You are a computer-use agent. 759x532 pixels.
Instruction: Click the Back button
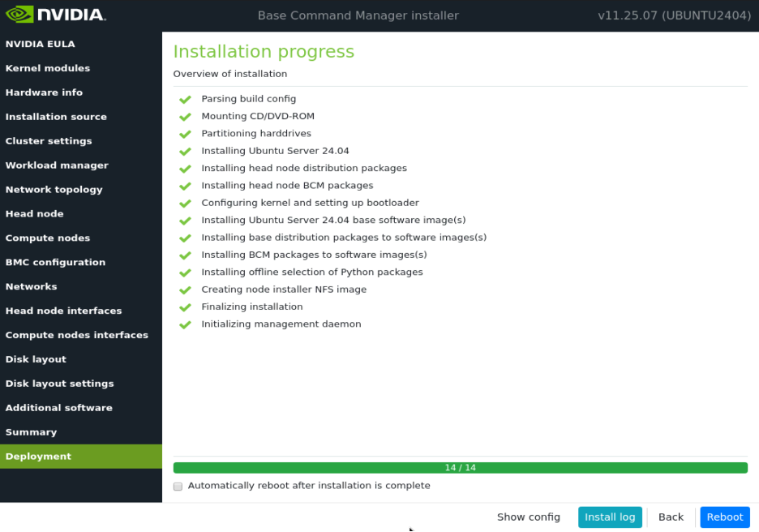671,517
